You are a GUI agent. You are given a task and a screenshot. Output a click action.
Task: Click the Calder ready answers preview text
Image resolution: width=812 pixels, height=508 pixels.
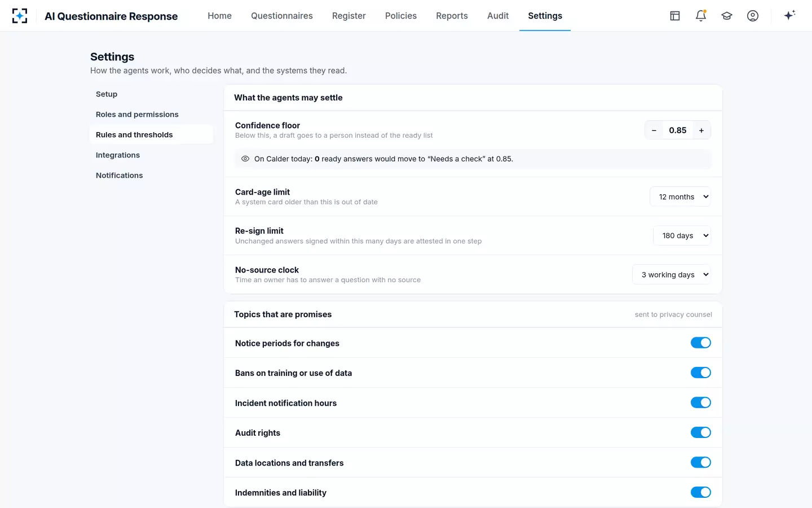click(x=383, y=159)
